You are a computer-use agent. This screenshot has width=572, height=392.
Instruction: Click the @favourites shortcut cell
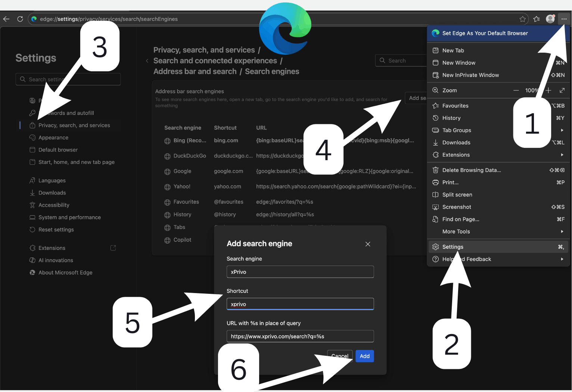229,202
